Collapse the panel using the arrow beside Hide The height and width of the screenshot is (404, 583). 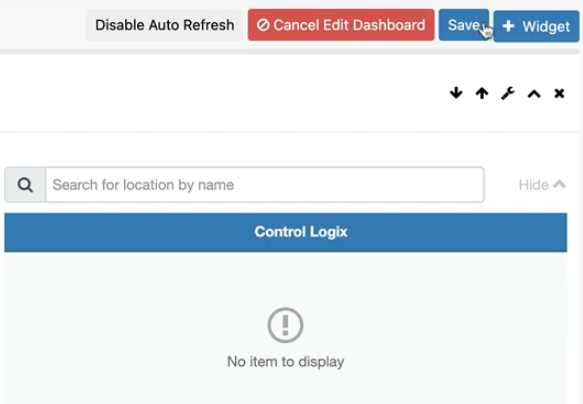pyautogui.click(x=559, y=184)
